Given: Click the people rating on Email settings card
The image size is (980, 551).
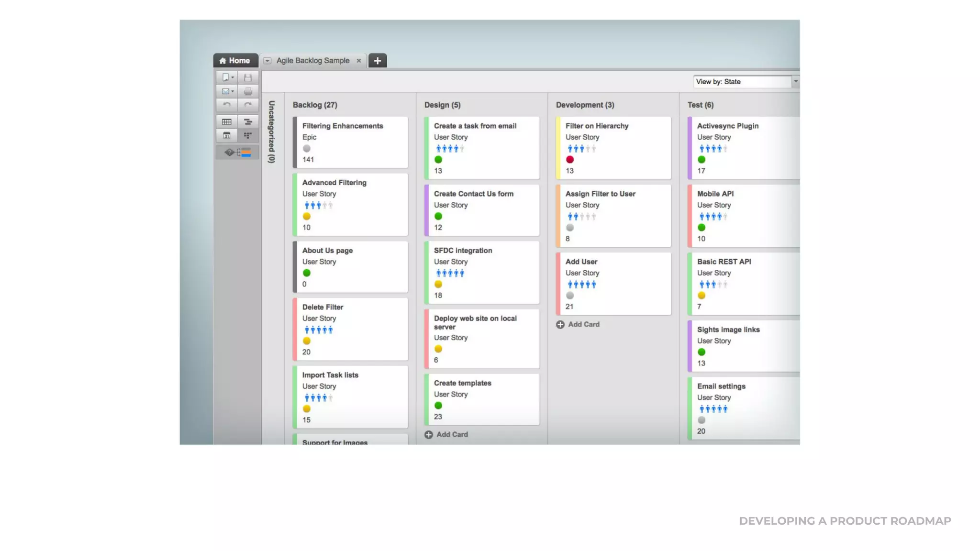Looking at the screenshot, I should point(713,409).
